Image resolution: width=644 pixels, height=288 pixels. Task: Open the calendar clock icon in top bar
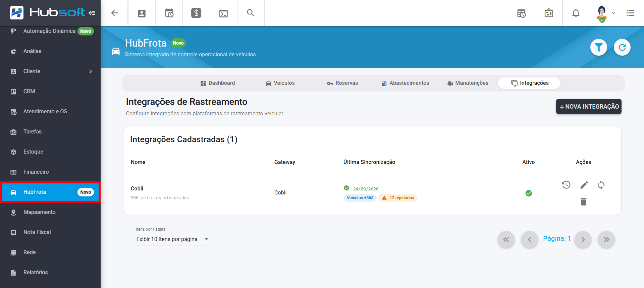(169, 13)
